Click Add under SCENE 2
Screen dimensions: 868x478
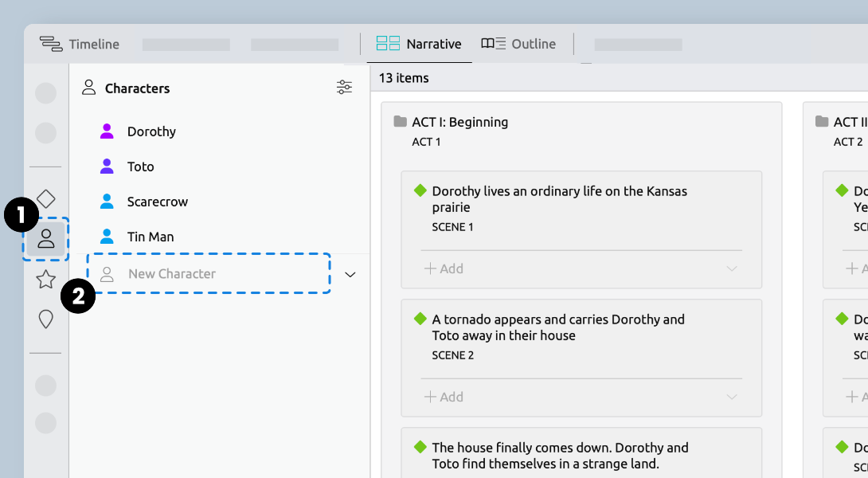444,397
